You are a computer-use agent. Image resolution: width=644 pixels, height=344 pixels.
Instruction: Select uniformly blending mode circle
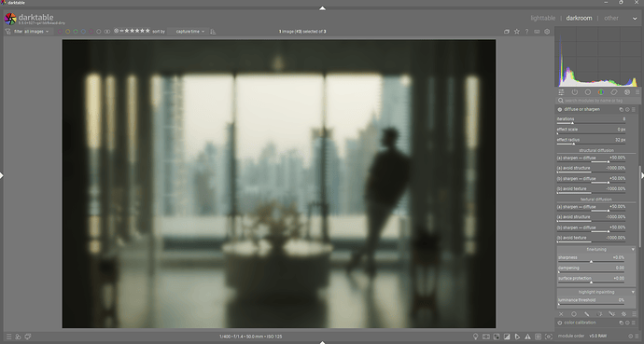(x=574, y=314)
